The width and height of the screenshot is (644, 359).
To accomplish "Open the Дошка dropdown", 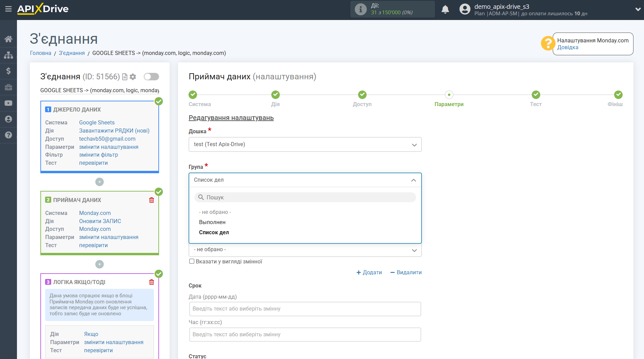I will 305,144.
